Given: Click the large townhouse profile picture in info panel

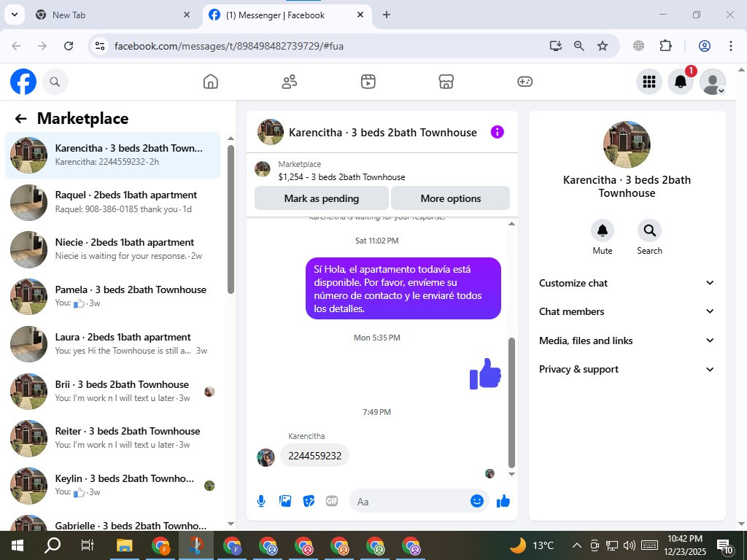Looking at the screenshot, I should click(x=627, y=145).
